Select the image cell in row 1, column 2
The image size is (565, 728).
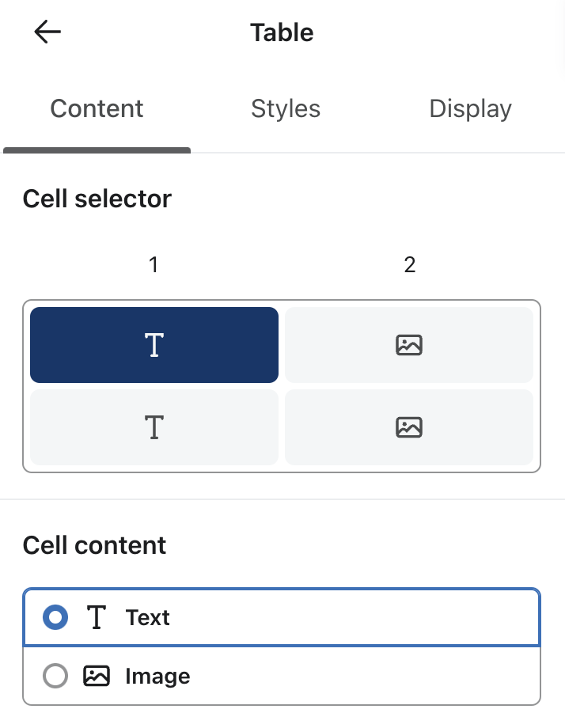(409, 344)
